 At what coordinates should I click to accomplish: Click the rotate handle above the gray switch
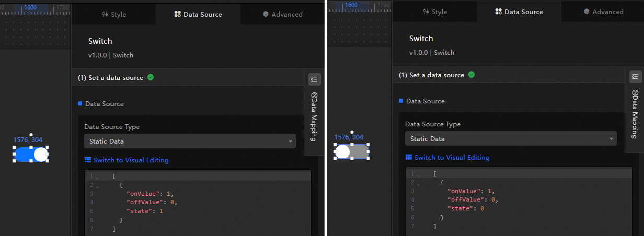click(x=352, y=132)
